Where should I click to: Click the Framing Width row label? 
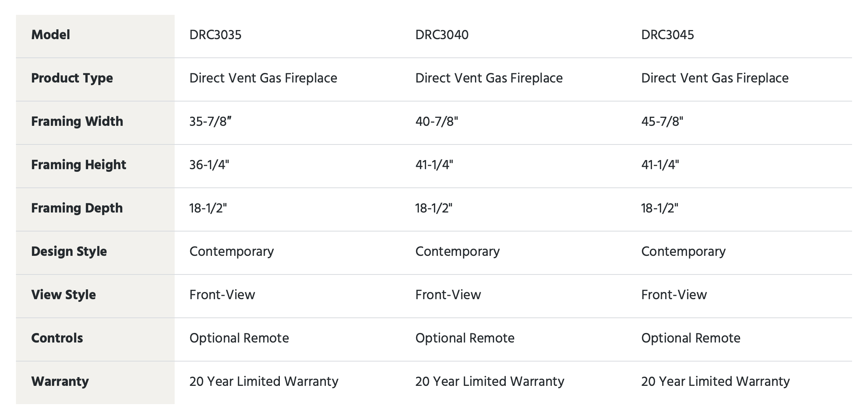[x=77, y=122]
